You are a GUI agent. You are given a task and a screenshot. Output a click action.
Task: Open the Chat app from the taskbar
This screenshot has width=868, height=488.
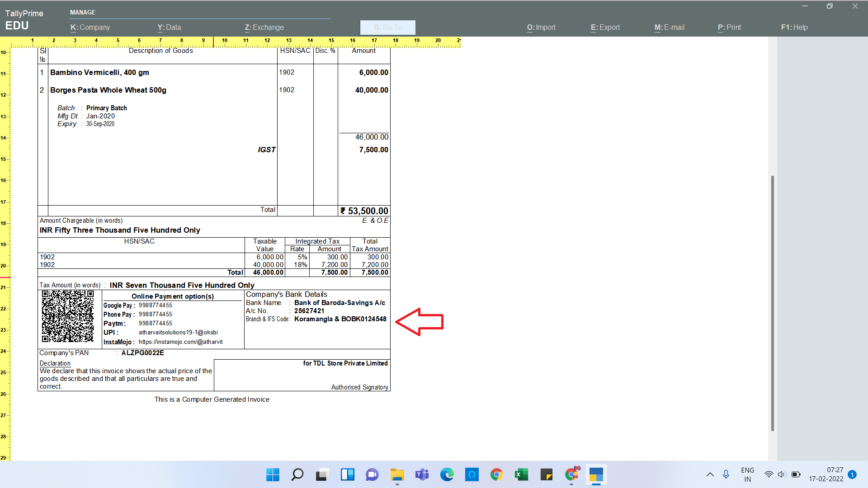372,475
